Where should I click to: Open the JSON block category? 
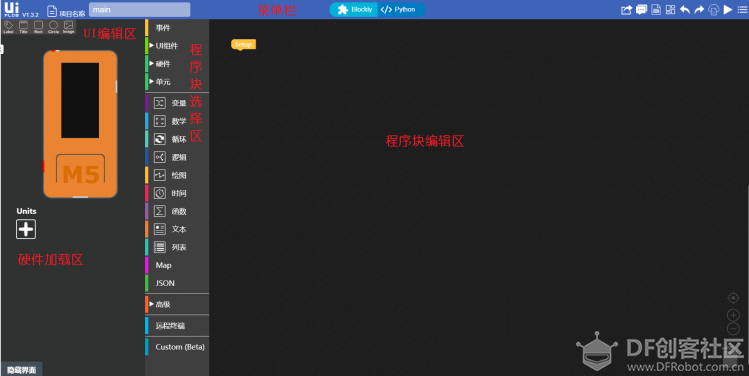177,283
